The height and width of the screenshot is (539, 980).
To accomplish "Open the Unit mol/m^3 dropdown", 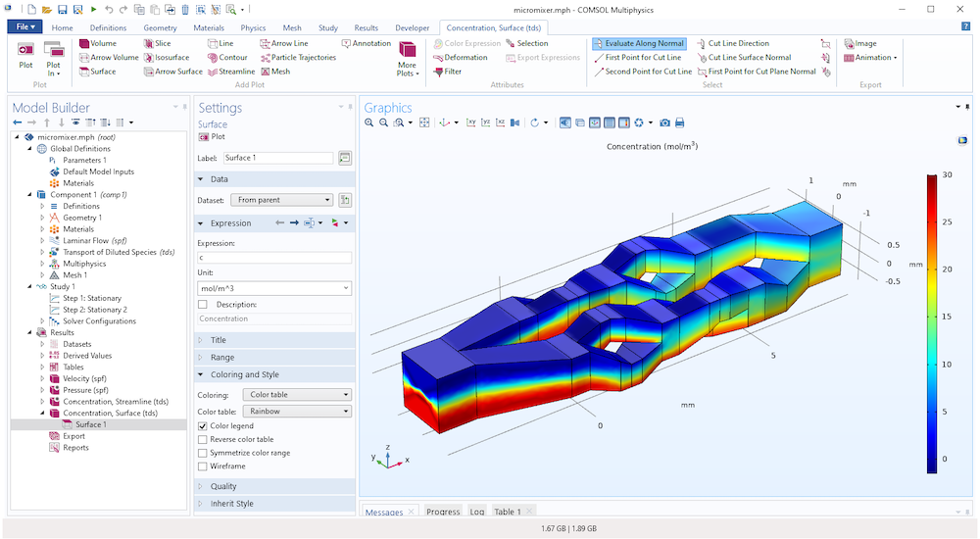I will click(274, 288).
